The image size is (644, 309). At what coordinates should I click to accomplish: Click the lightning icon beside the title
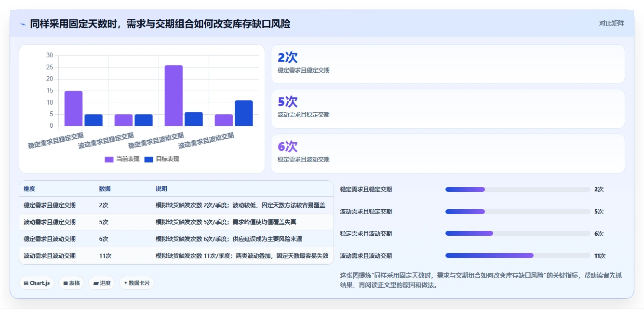23,24
